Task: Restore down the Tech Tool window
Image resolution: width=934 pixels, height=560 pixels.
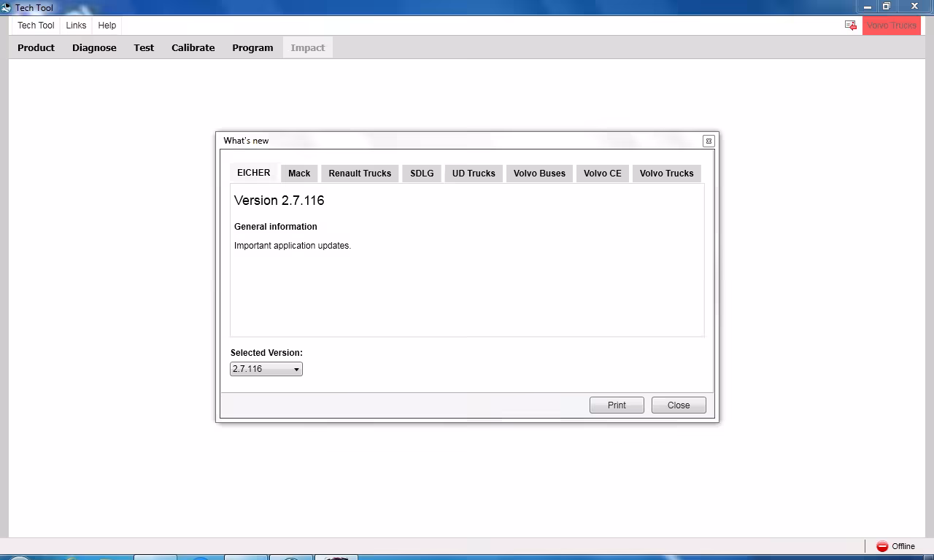Action: (x=887, y=7)
